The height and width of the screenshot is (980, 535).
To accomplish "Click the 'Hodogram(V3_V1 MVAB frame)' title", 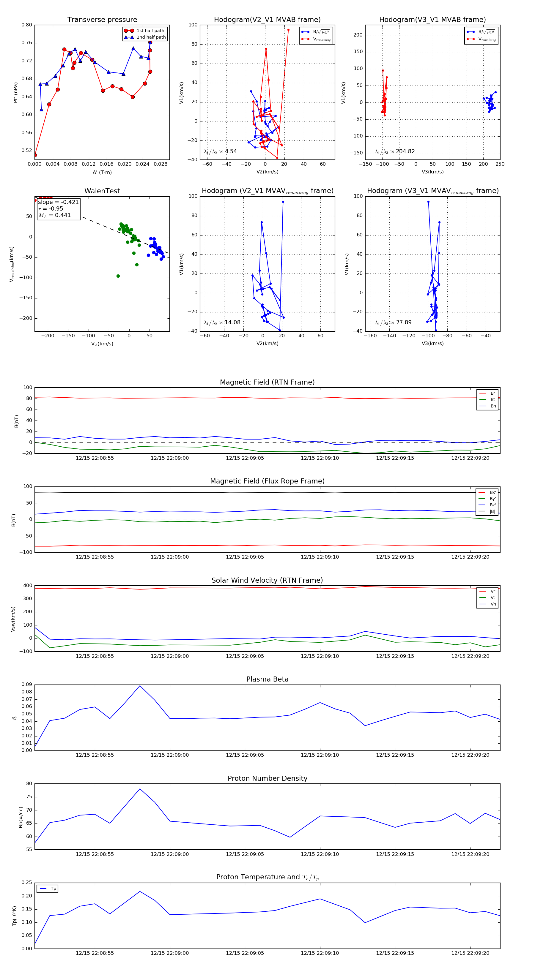I will [432, 20].
